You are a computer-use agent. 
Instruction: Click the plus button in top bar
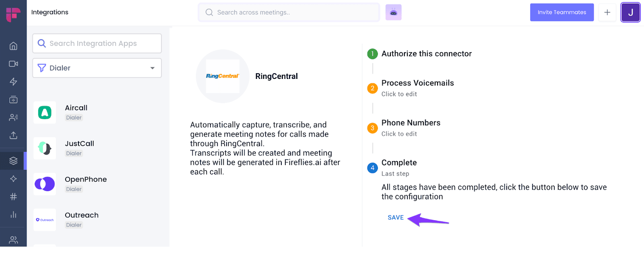[607, 12]
